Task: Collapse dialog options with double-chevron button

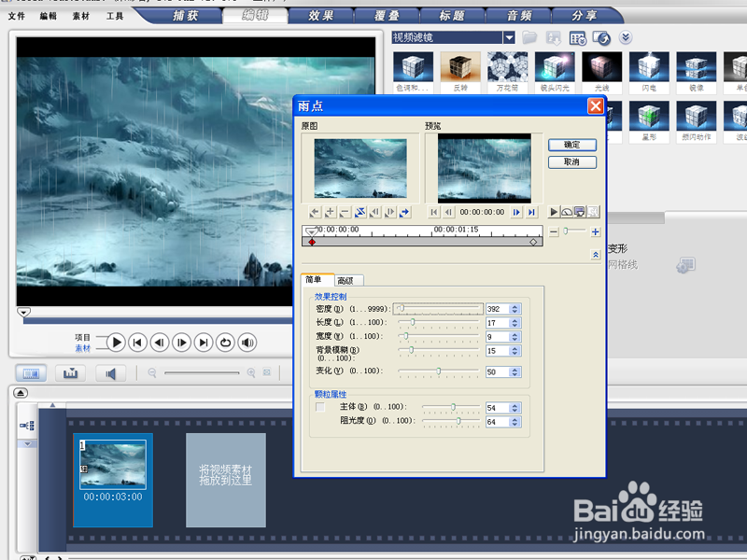Action: click(x=596, y=255)
